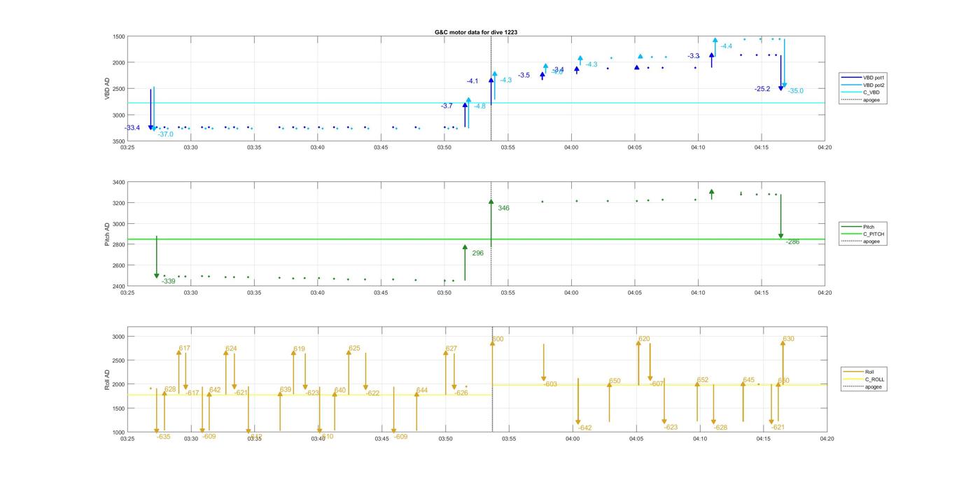Click the '628' roll data label
The image size is (980, 485).
tap(170, 390)
